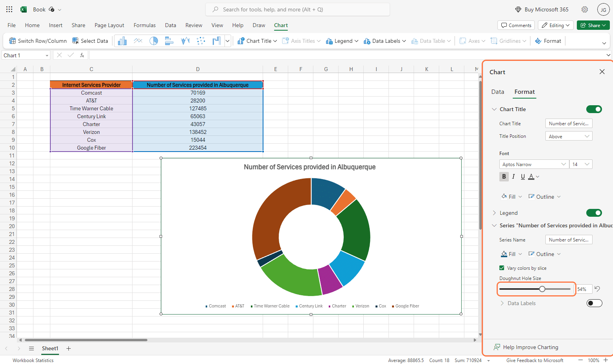613x364 pixels.
Task: Select the pie chart type icon
Action: coord(154,41)
